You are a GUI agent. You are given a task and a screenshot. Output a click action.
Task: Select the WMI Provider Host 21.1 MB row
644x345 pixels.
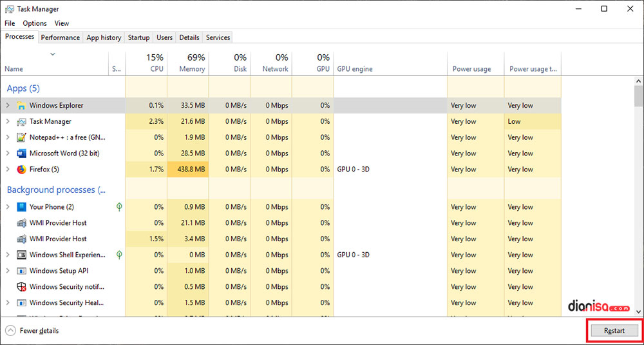coord(58,223)
